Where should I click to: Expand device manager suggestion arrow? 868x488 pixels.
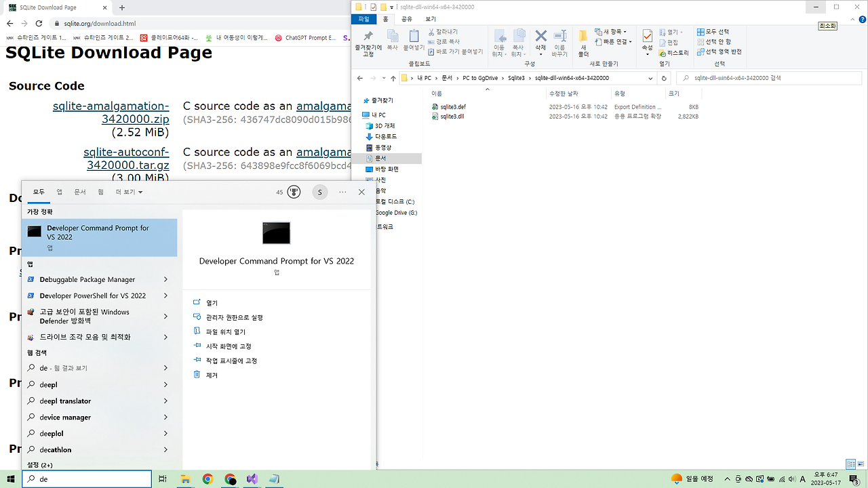[x=165, y=417]
